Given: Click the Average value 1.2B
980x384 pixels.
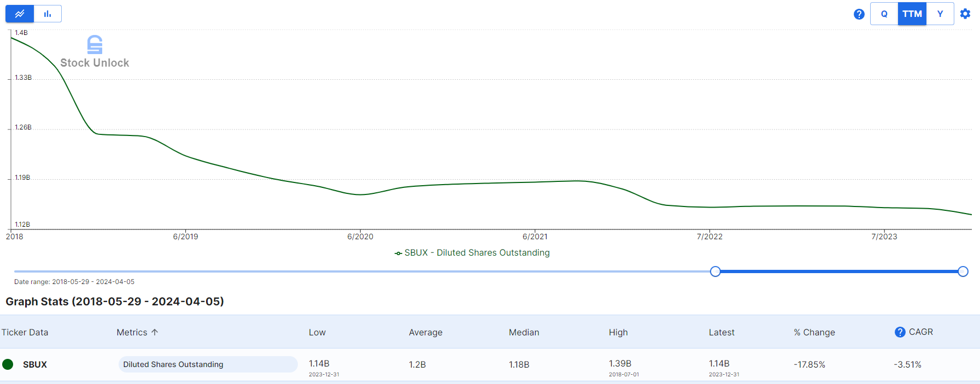Looking at the screenshot, I should (417, 364).
